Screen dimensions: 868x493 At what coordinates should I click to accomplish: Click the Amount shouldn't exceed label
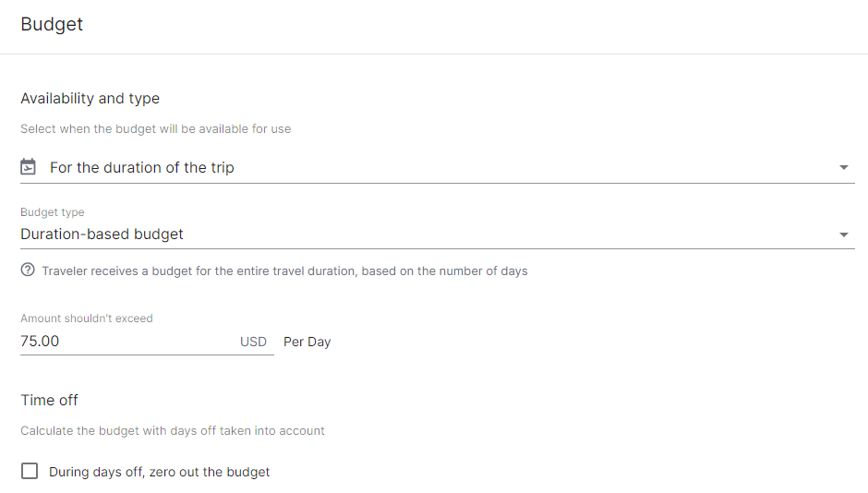click(87, 319)
